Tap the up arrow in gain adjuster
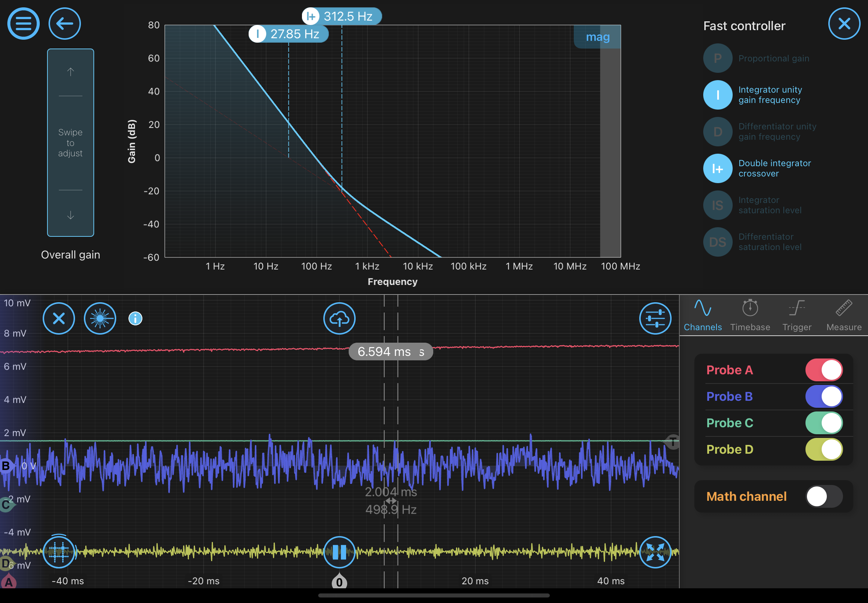Screen dimensions: 868x603 70,72
